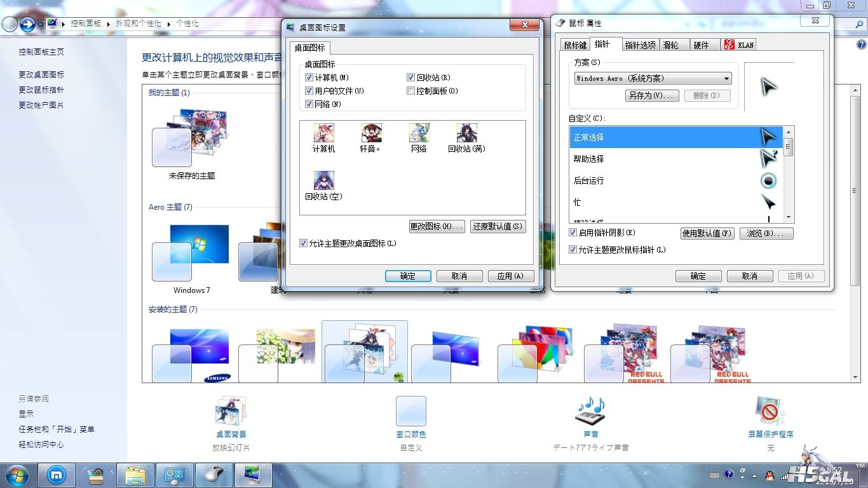This screenshot has height=488, width=868.
Task: Expand the 外观和个性化 breadcrumb arrow
Action: point(169,24)
